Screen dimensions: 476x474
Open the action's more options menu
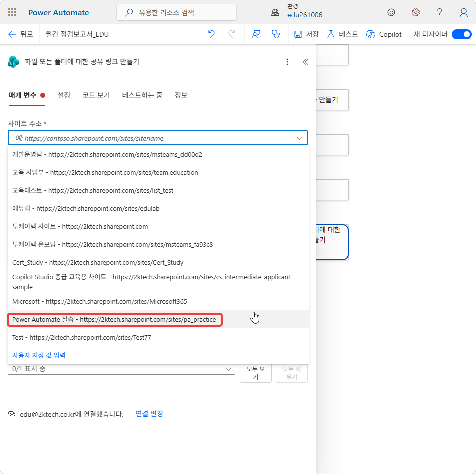pyautogui.click(x=287, y=62)
